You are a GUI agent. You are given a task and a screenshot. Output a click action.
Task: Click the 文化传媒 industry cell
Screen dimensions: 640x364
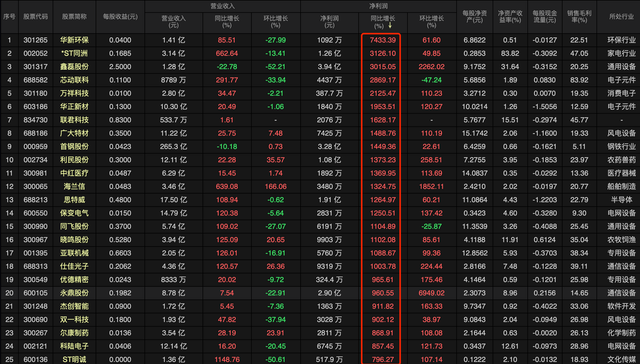(621, 360)
